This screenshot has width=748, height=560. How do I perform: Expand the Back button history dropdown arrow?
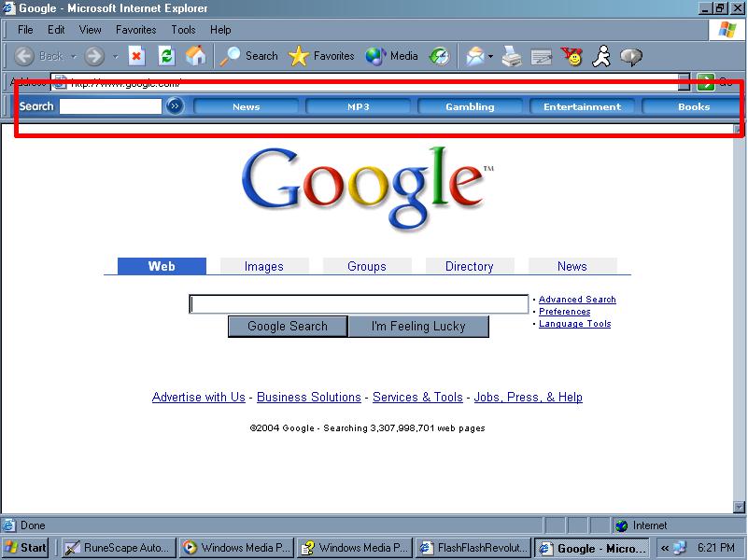pos(74,56)
